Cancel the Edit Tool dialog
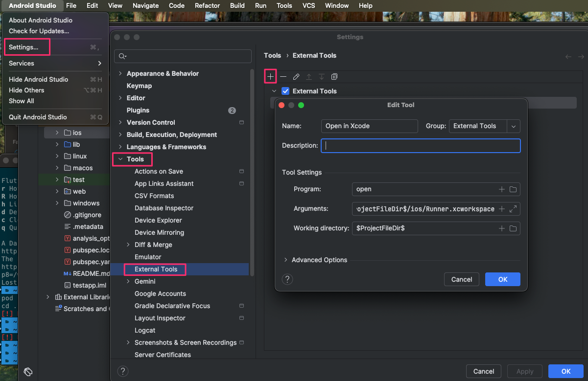This screenshot has height=381, width=588. click(x=461, y=279)
